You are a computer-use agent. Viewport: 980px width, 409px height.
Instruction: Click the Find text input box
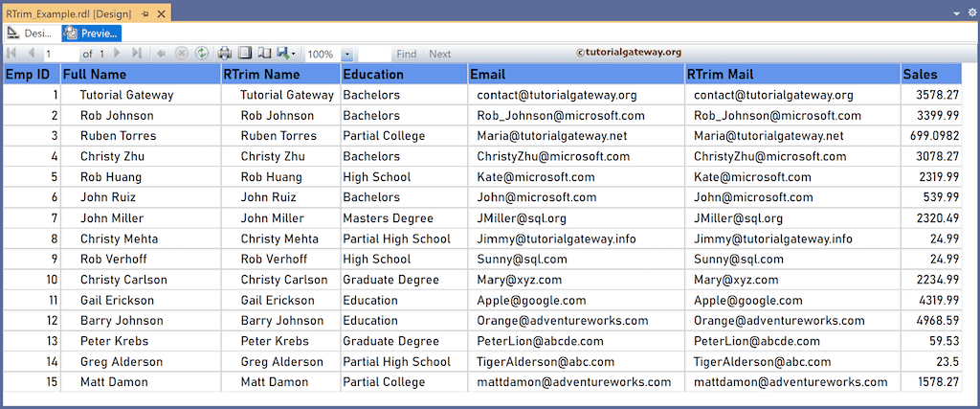[x=374, y=55]
